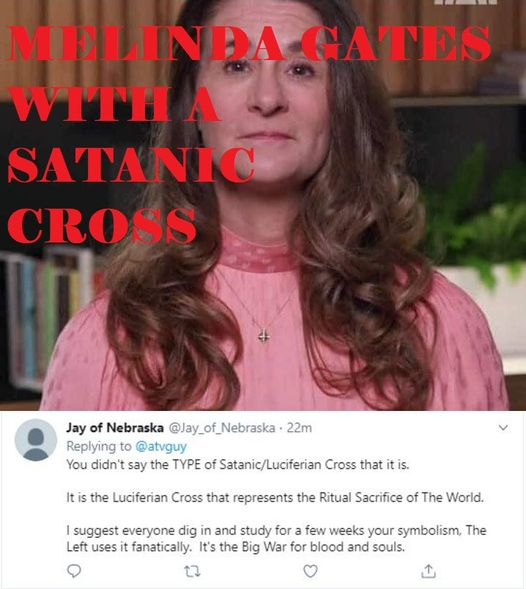Click the cross pendant on the necklace

264,336
